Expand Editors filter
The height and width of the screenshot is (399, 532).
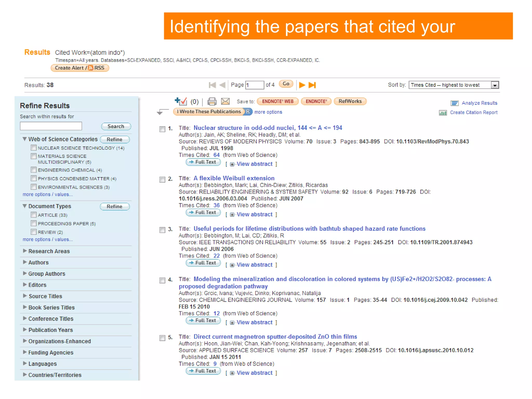[x=25, y=285]
